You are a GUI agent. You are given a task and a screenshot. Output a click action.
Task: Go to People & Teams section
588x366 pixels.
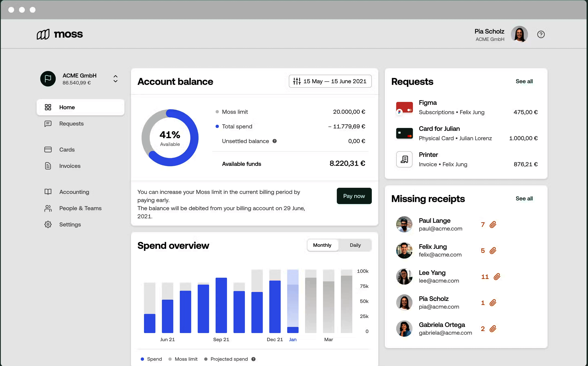80,208
